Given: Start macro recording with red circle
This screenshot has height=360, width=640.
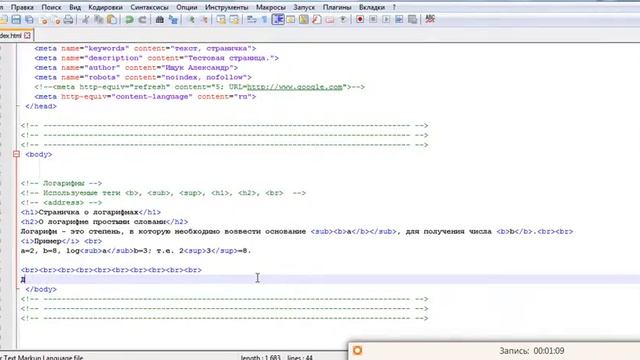Looking at the screenshot, I should [x=360, y=19].
